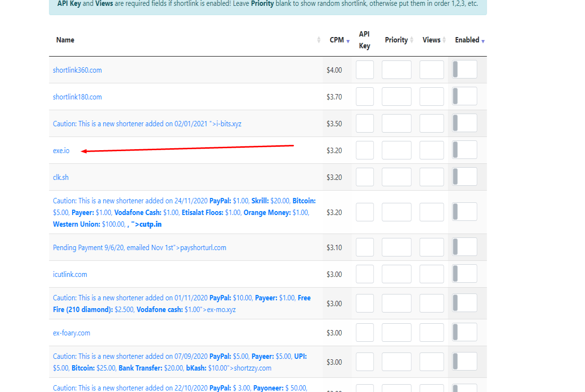Turn on the exe.io enabled switch
Viewport: 585px width, 392px height.
tap(465, 150)
